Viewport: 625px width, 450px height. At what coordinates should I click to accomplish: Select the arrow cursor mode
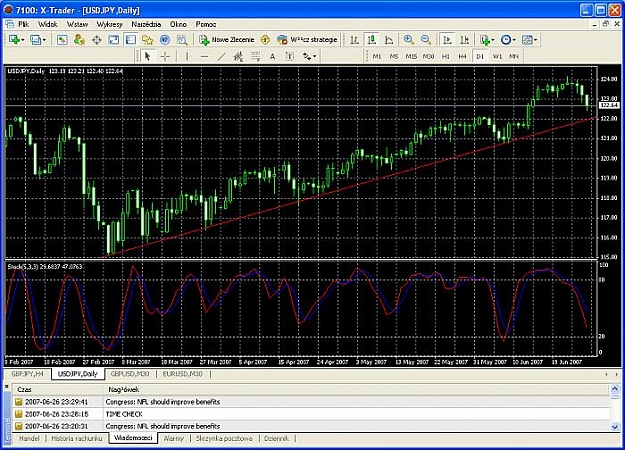147,57
